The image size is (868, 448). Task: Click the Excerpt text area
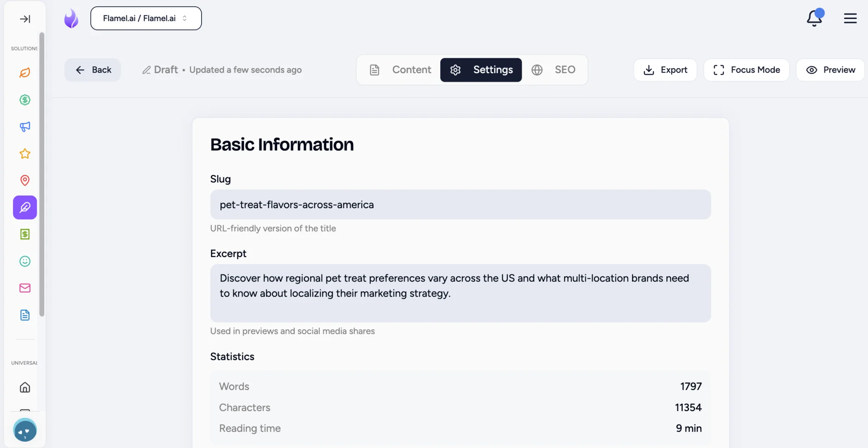[460, 293]
